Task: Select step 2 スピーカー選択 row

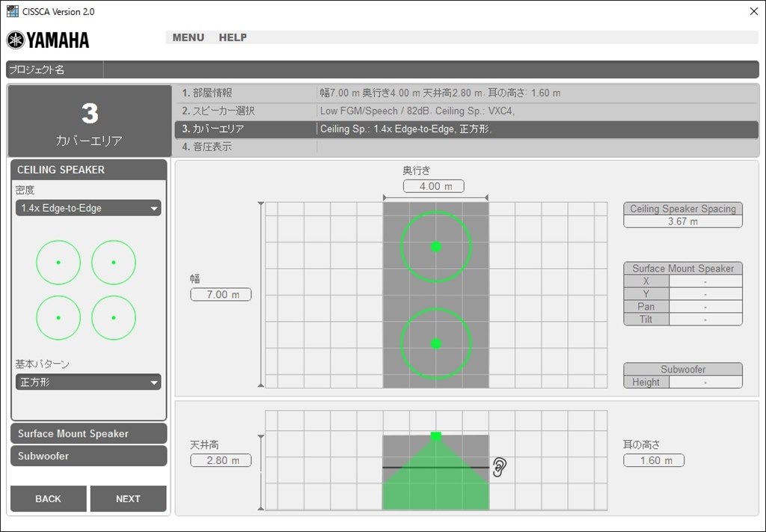Action: pos(466,111)
